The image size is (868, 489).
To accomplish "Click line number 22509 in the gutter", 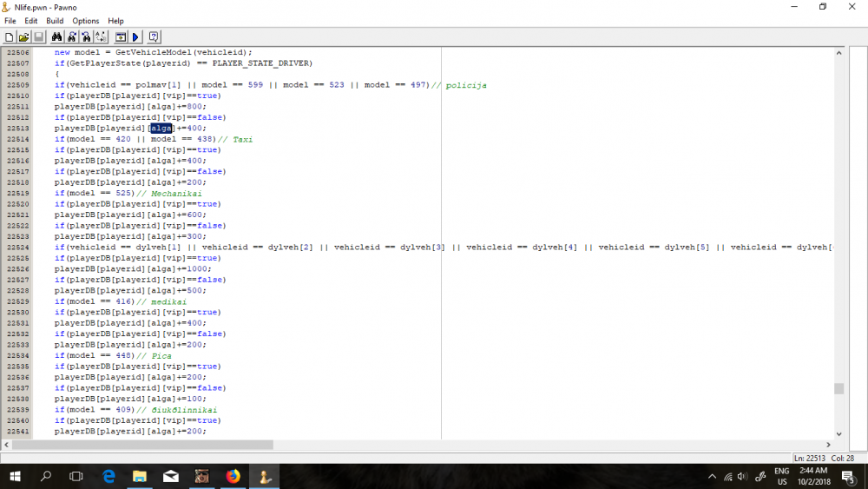I will [x=17, y=85].
